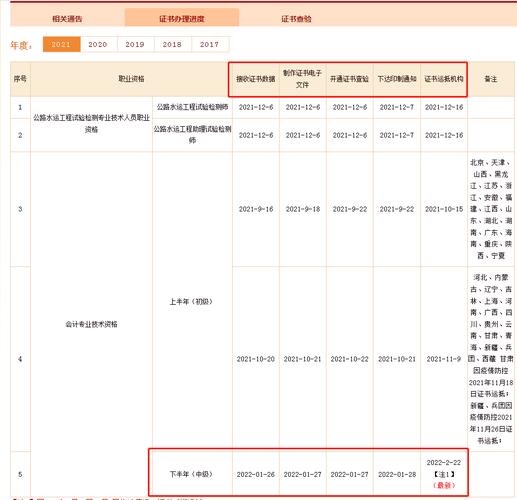Select year 2017

click(x=209, y=44)
